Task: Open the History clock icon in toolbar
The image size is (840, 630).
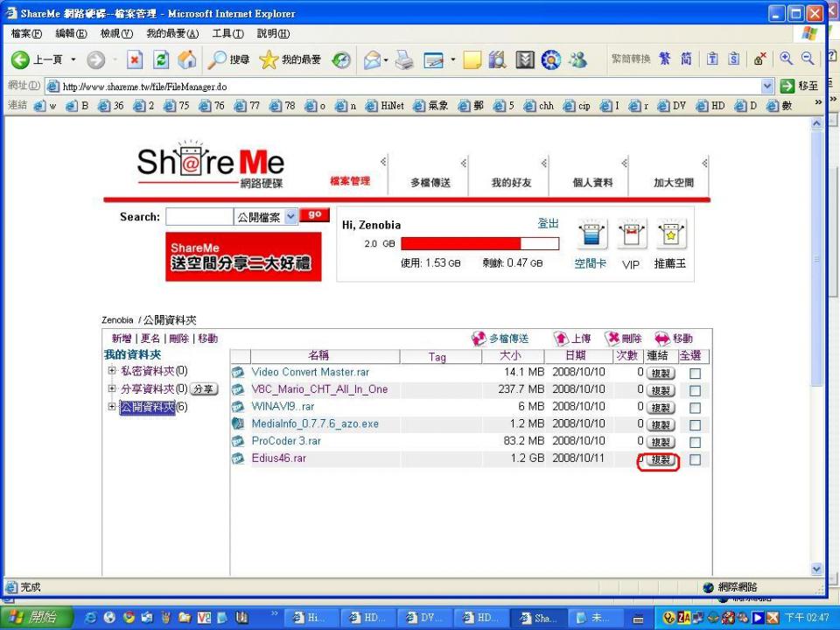Action: click(341, 59)
